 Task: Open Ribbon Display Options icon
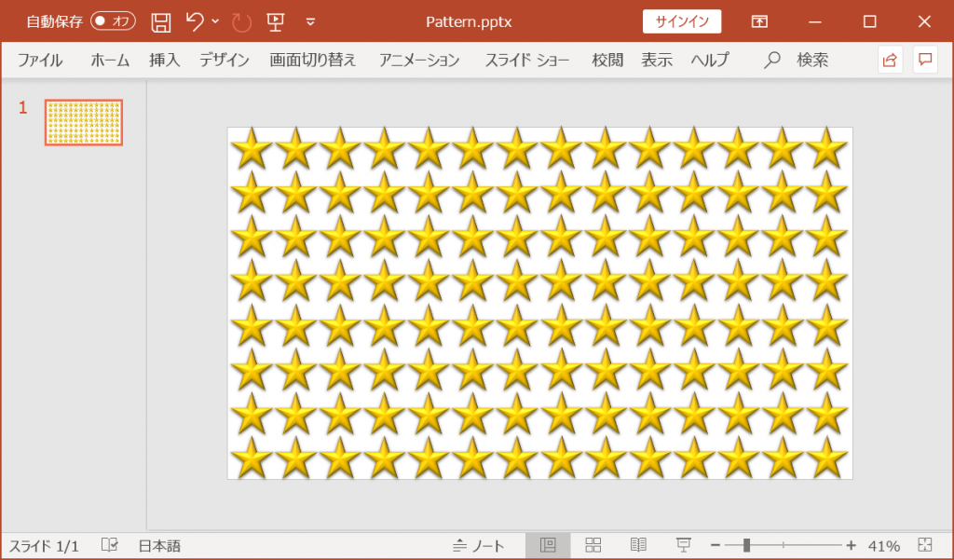click(759, 21)
